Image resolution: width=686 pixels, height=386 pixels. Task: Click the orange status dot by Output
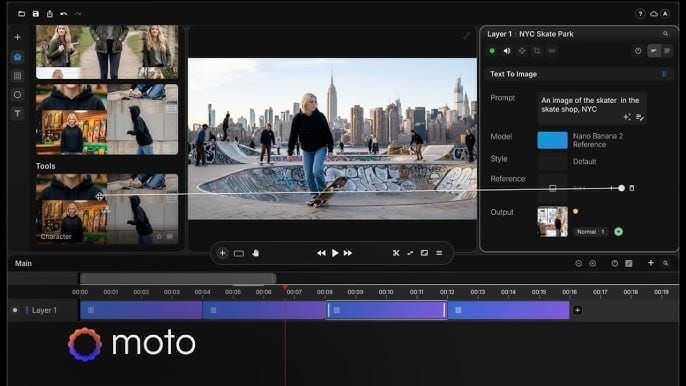[x=575, y=211]
